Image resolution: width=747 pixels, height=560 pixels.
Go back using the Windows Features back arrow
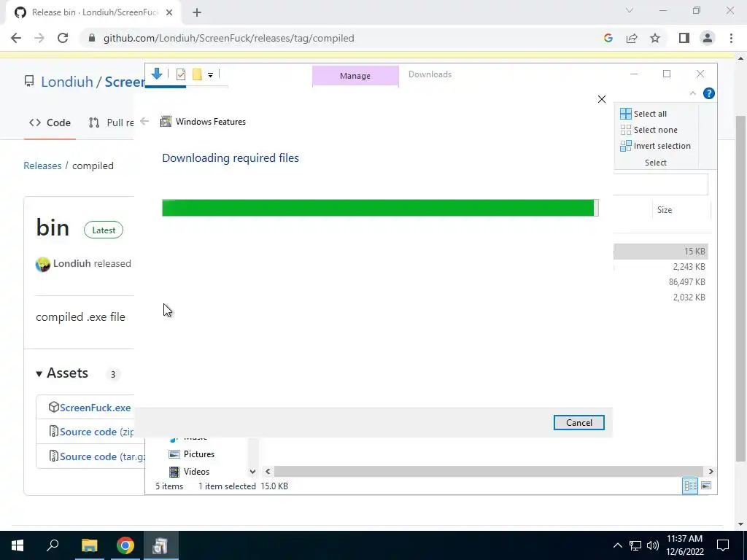145,122
